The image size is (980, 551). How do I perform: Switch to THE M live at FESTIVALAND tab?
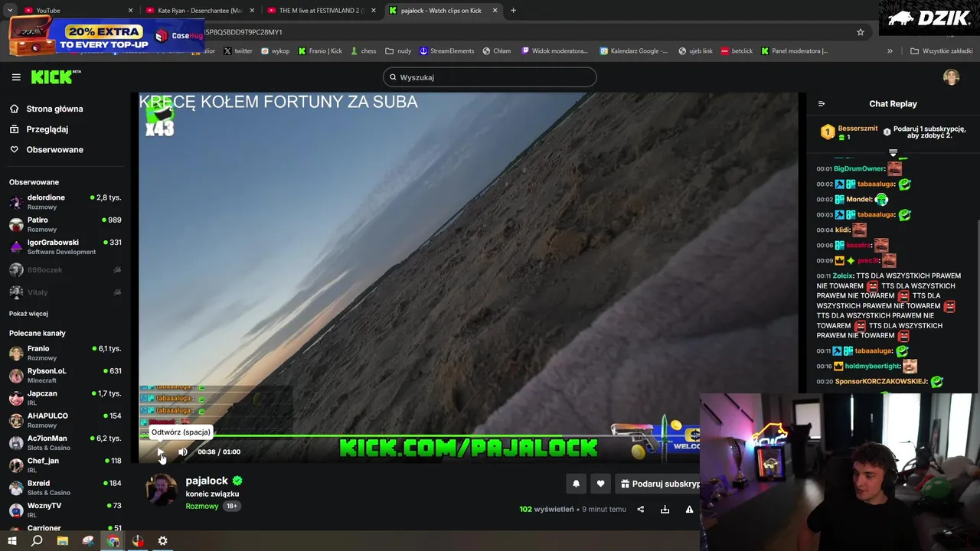pyautogui.click(x=320, y=11)
